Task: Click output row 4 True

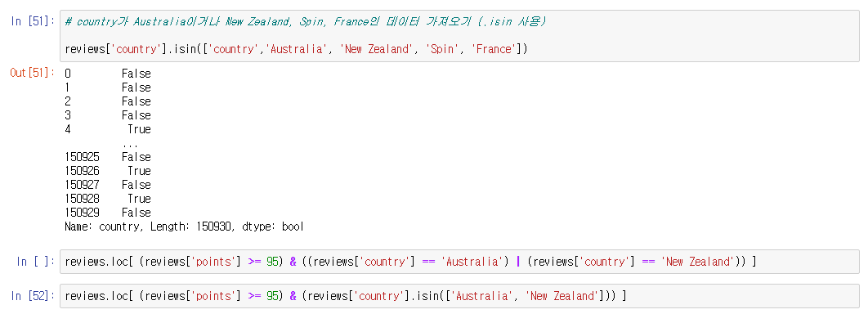Action: click(108, 129)
